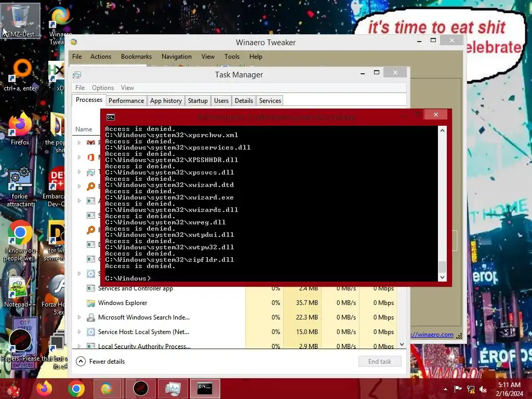Expand the first process row in Task Manager
The height and width of the screenshot is (399, 532).
pos(79,142)
